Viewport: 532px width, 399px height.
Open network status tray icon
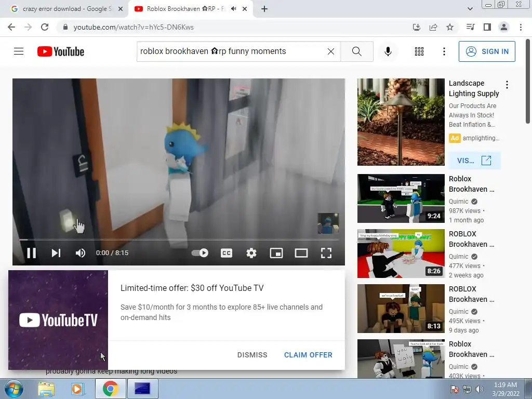467,389
